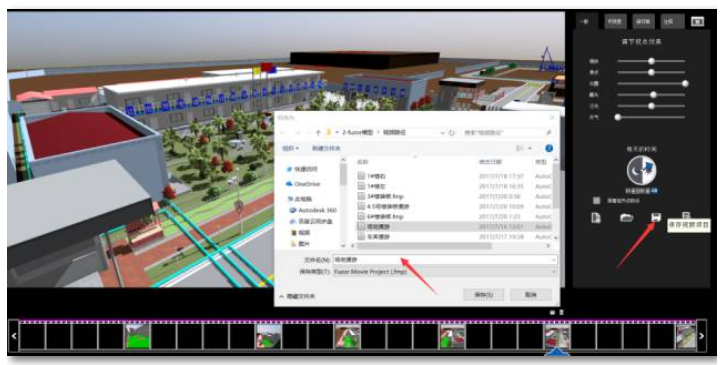Close the save-as dialog with X
The width and height of the screenshot is (728, 365).
(552, 118)
